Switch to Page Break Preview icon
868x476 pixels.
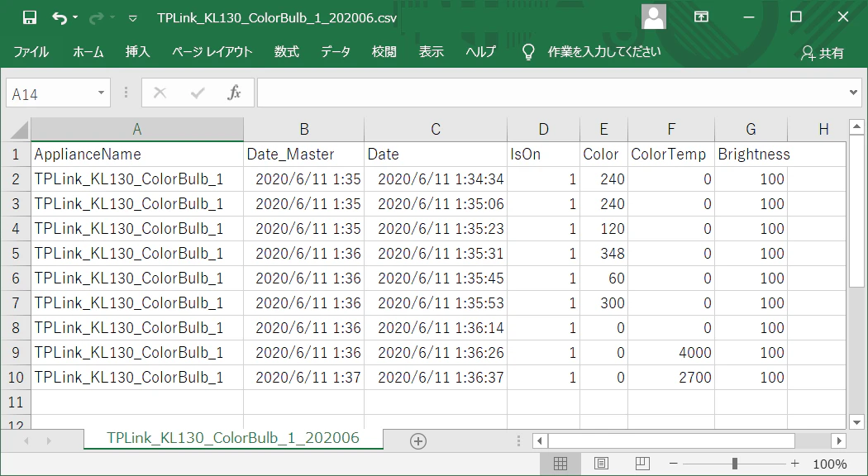(642, 464)
